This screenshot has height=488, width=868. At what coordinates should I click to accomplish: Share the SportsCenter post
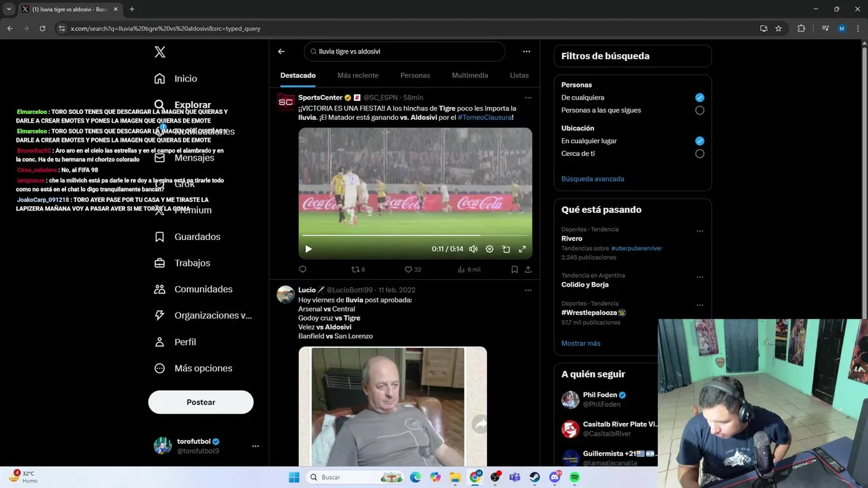coord(528,269)
